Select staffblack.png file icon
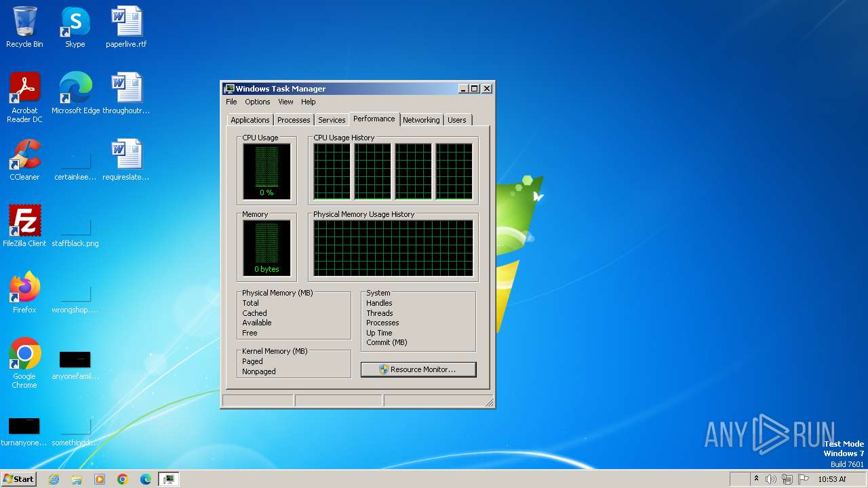The height and width of the screenshot is (488, 868). 75,231
